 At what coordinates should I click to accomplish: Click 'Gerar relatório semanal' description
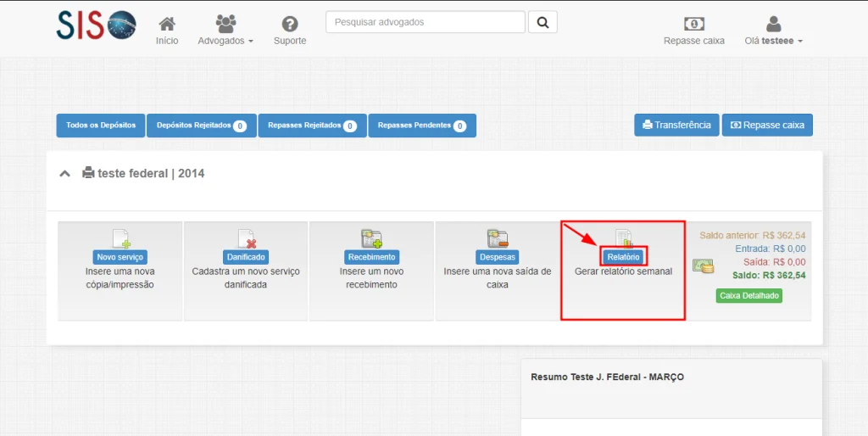click(x=623, y=271)
